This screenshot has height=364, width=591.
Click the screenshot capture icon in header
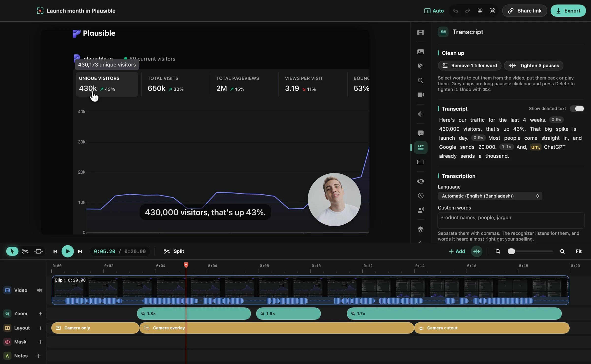click(x=492, y=11)
